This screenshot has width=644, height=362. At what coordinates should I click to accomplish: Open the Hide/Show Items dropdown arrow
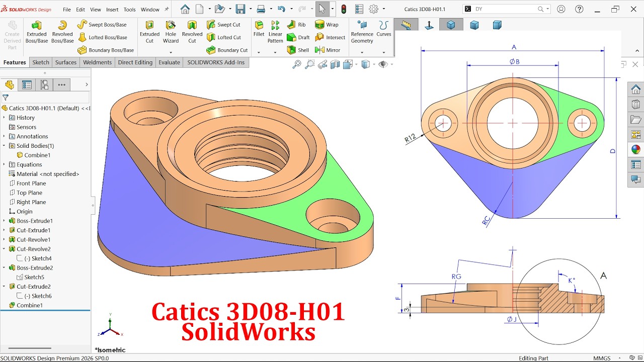point(392,64)
